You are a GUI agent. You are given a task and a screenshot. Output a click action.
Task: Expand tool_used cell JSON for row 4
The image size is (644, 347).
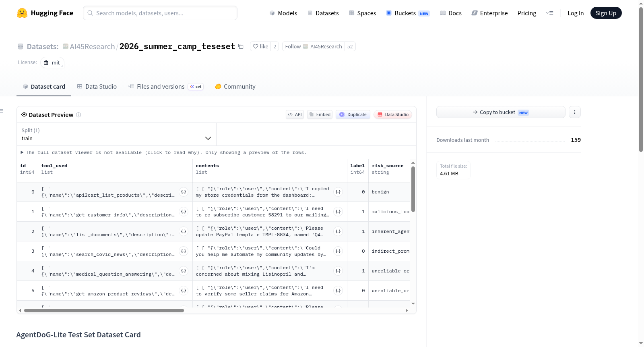pos(184,271)
